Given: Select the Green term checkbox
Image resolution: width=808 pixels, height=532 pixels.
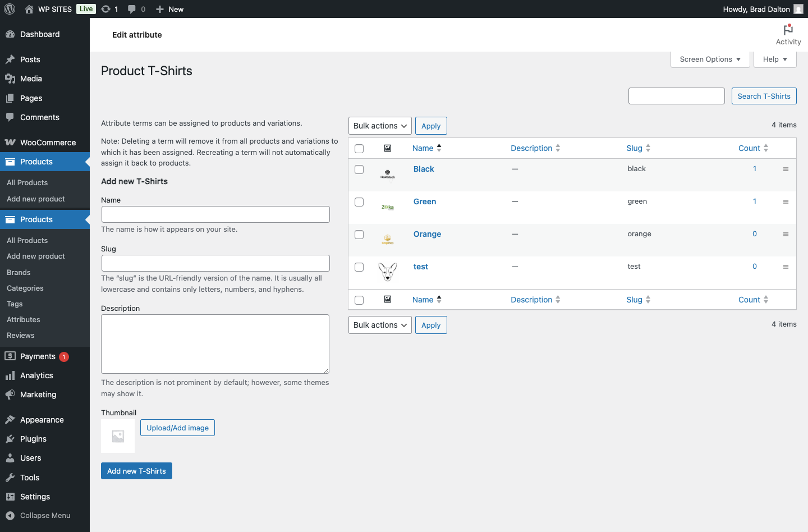Looking at the screenshot, I should pyautogui.click(x=359, y=202).
